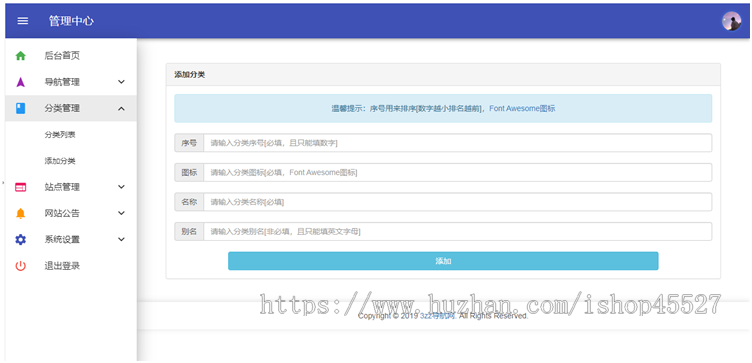Click the 序号 input field

[458, 143]
